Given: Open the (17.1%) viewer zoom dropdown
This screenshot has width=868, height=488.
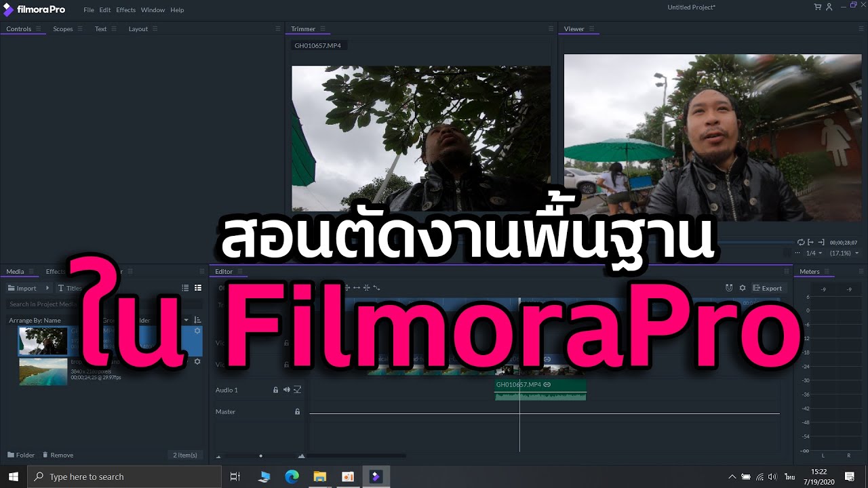Looking at the screenshot, I should 844,253.
